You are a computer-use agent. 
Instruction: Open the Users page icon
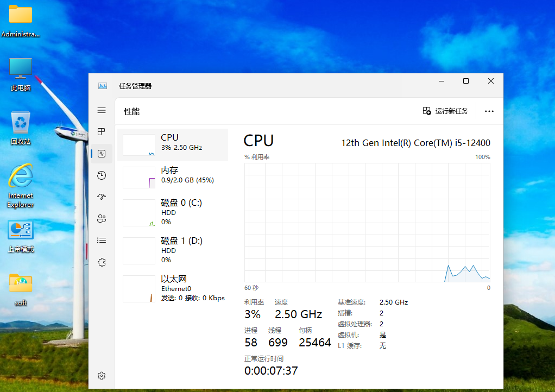[102, 219]
